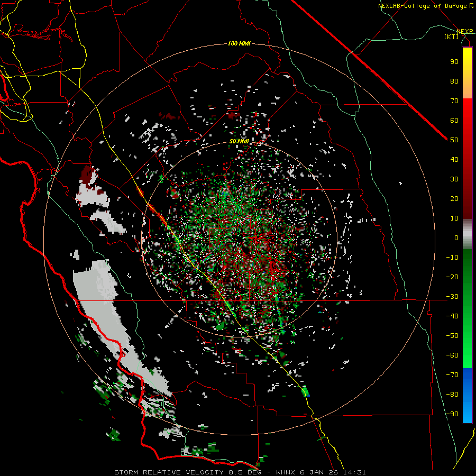Click the "[KT]" units label
The width and height of the screenshot is (476, 476).
(451, 36)
